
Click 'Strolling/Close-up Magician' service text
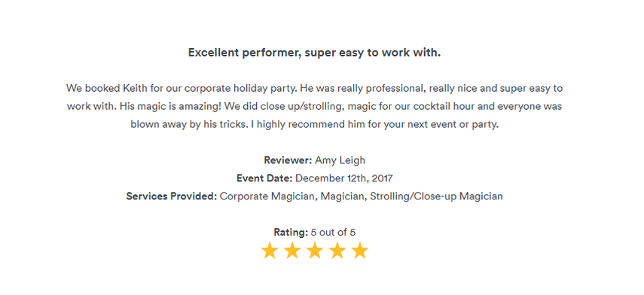tap(436, 196)
